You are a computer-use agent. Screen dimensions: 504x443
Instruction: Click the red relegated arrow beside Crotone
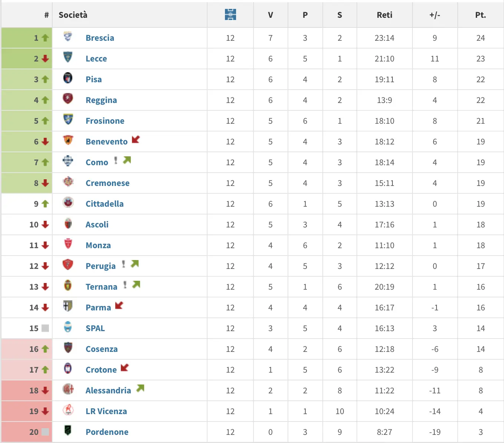(125, 368)
